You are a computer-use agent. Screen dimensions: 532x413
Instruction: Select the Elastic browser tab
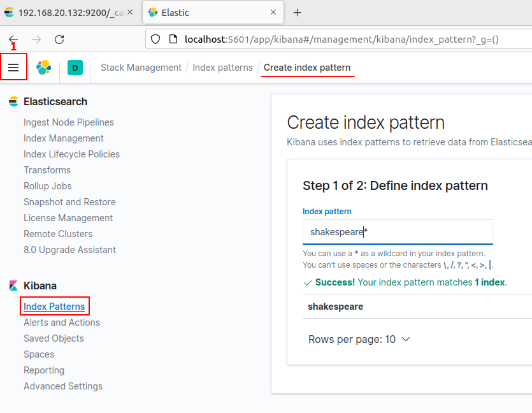click(213, 13)
